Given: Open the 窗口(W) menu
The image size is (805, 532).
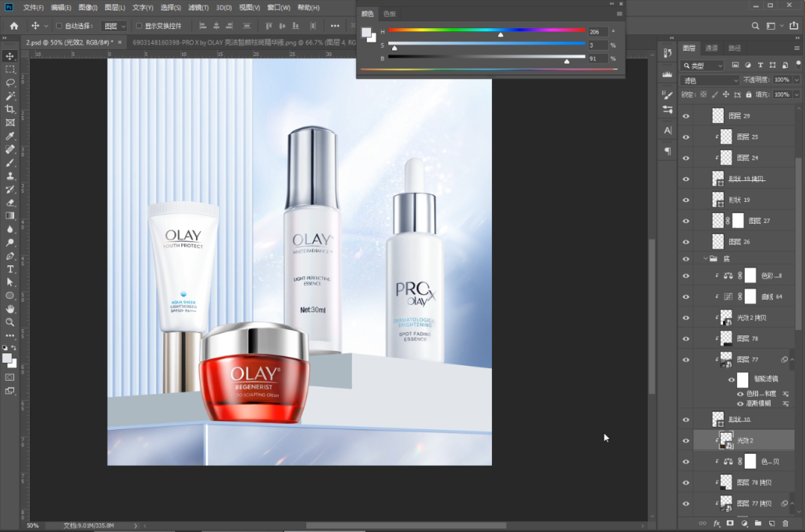Looking at the screenshot, I should (x=279, y=7).
